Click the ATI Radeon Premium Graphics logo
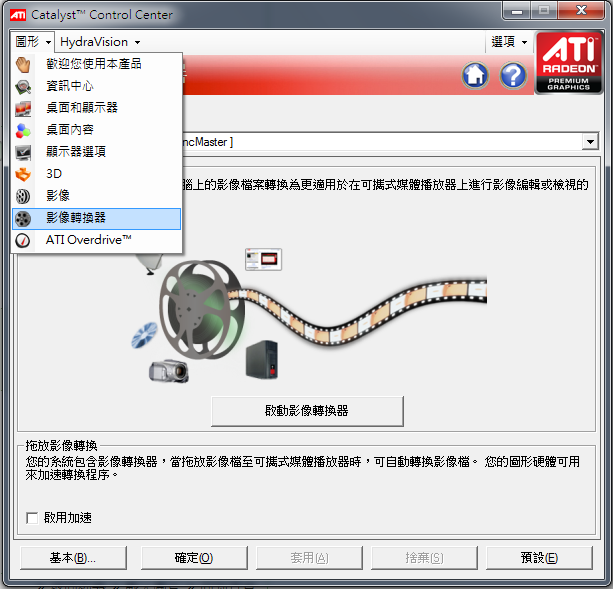Screen dimensions: 613x589 pos(568,63)
